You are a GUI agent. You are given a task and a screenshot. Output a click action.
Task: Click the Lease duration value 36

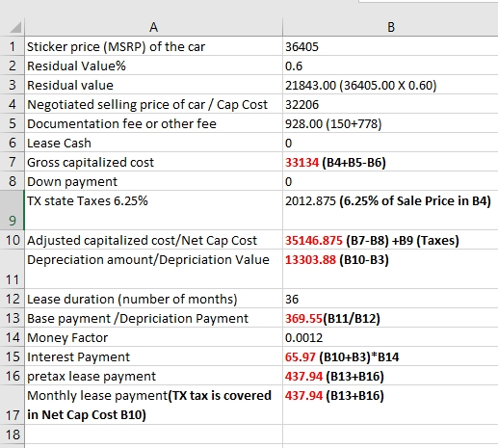[390, 299]
